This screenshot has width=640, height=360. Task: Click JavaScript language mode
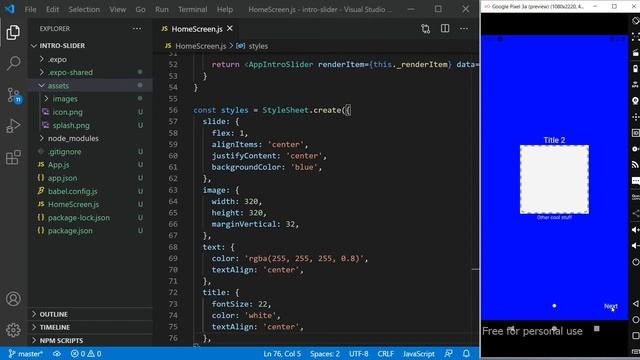(418, 354)
